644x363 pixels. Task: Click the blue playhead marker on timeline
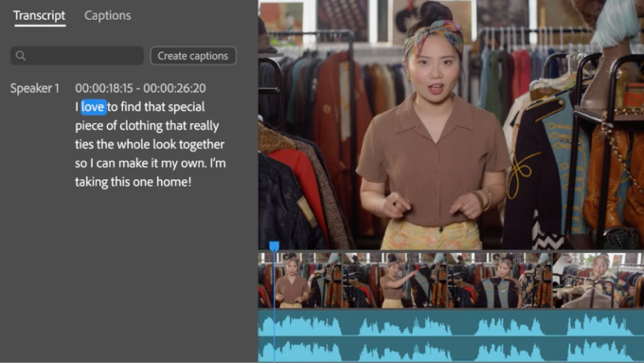click(x=274, y=245)
